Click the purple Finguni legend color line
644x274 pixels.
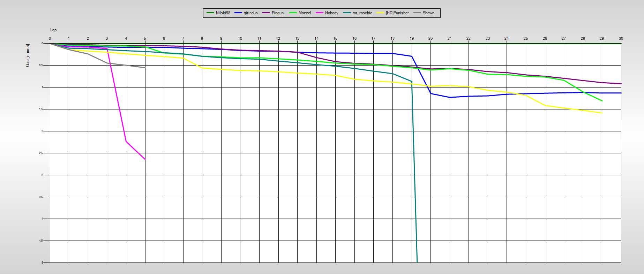point(266,13)
